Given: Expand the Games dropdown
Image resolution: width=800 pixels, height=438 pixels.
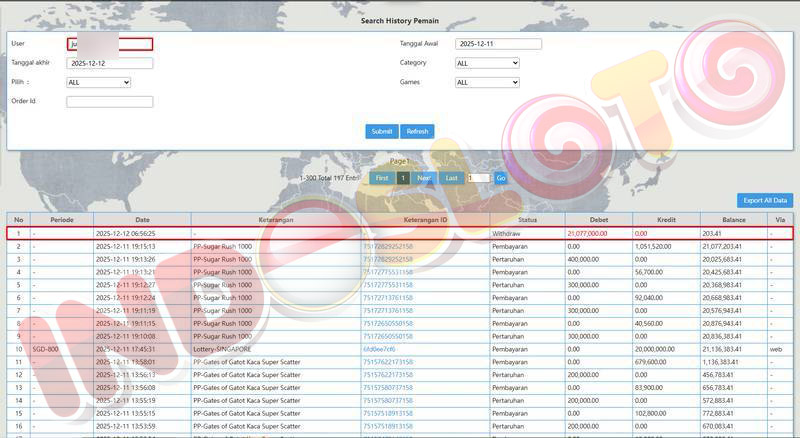Looking at the screenshot, I should point(487,82).
